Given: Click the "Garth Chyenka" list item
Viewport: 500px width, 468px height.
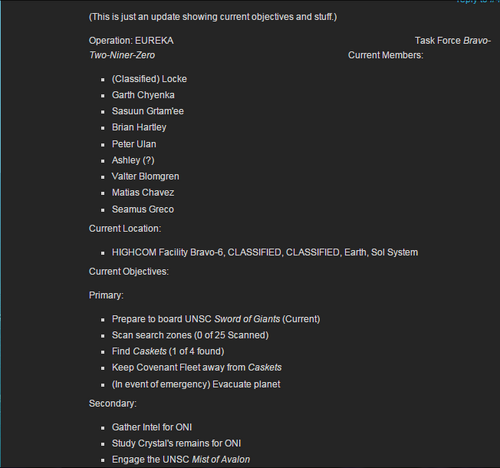Looking at the screenshot, I should tap(143, 95).
